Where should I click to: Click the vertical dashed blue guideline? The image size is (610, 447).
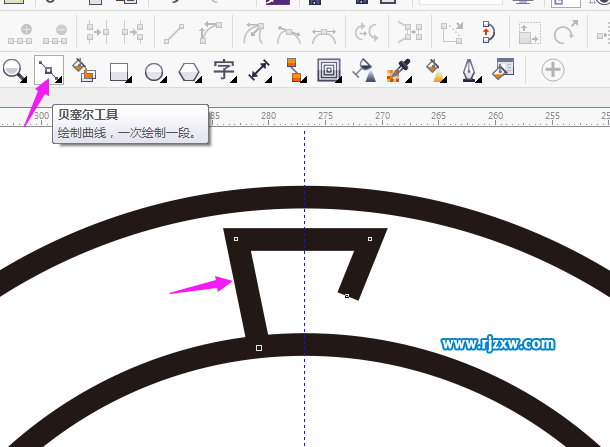[x=305, y=288]
